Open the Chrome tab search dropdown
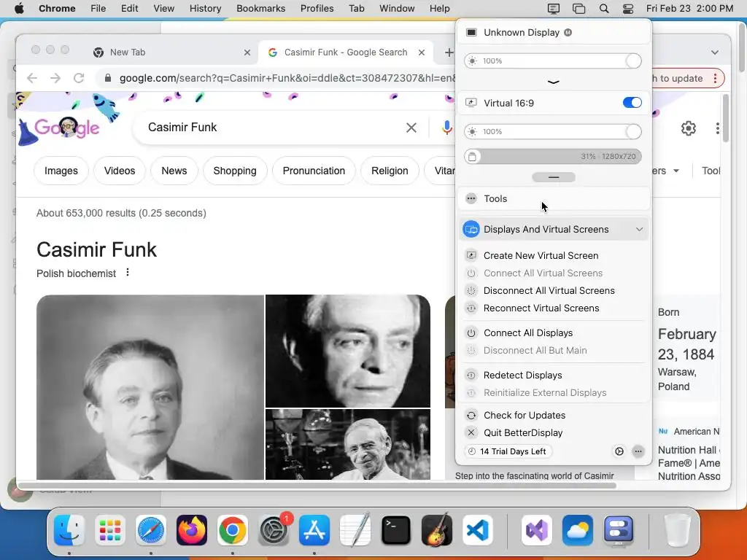Image resolution: width=747 pixels, height=560 pixels. (715, 52)
